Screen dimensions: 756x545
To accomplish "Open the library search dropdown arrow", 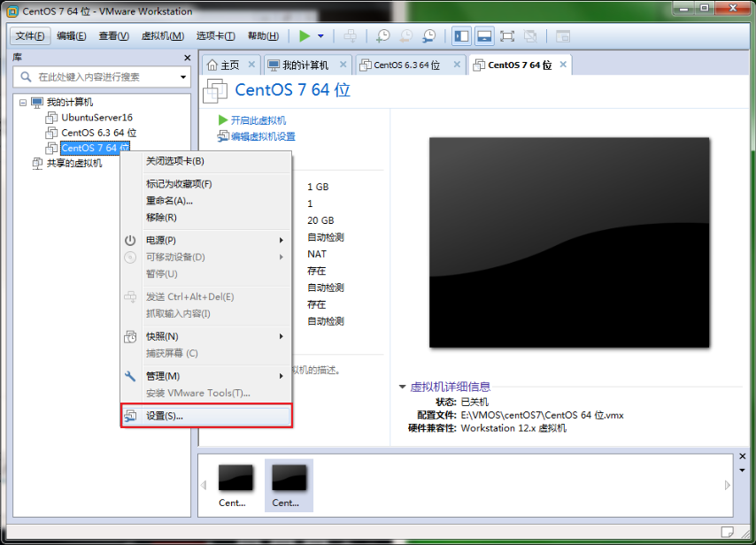I will click(x=183, y=77).
